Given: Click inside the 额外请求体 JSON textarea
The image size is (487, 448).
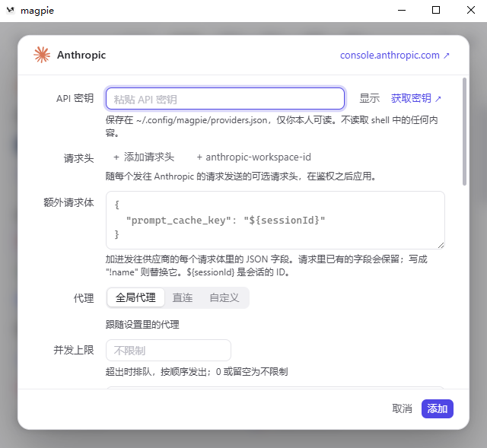Looking at the screenshot, I should 275,220.
